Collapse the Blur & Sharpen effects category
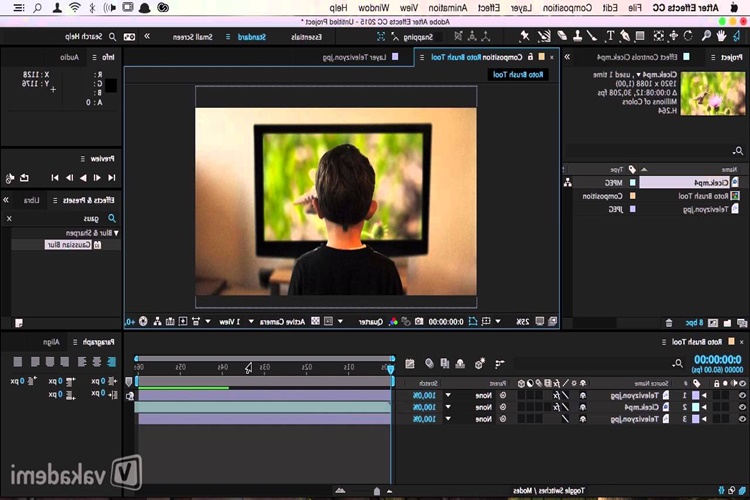Viewport: 750px width, 500px height. pos(116,233)
